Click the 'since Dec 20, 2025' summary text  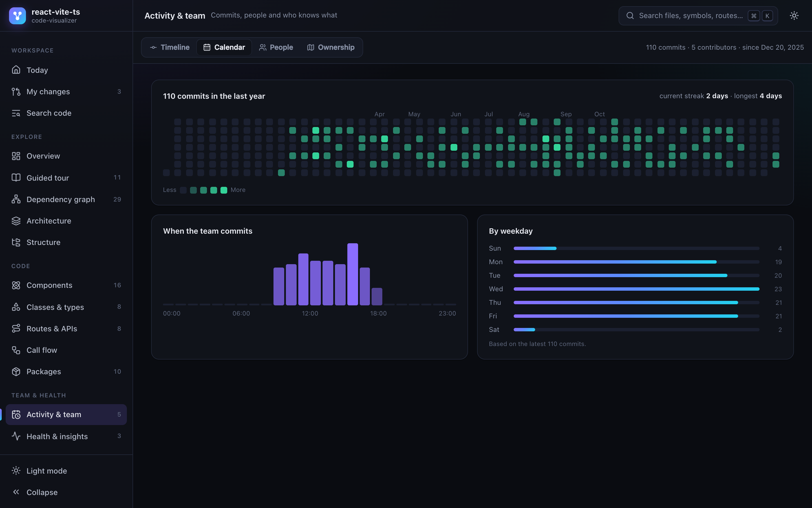[773, 47]
